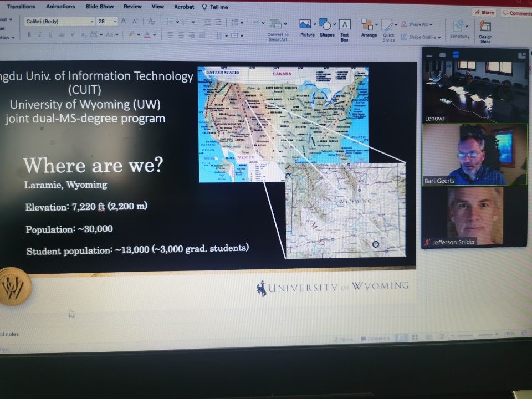Viewport: 532px width, 399px height.
Task: Toggle Notes in status bar
Action: (344, 339)
